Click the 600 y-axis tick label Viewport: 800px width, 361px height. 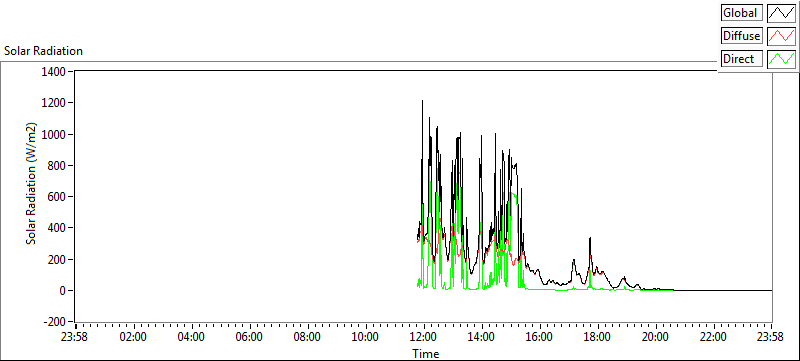(x=57, y=197)
